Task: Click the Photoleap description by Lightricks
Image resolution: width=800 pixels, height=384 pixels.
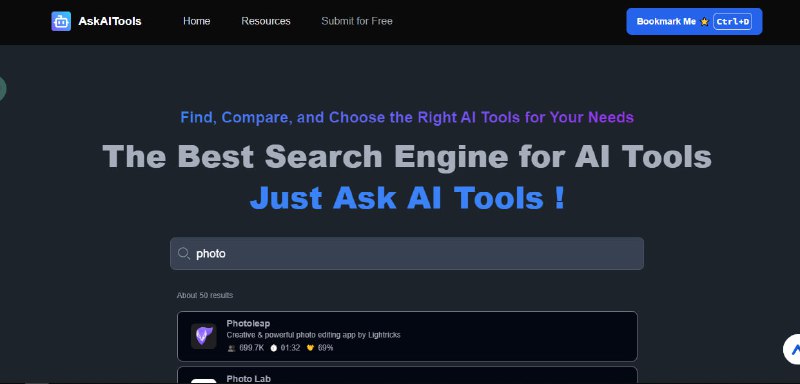Action: tap(313, 335)
